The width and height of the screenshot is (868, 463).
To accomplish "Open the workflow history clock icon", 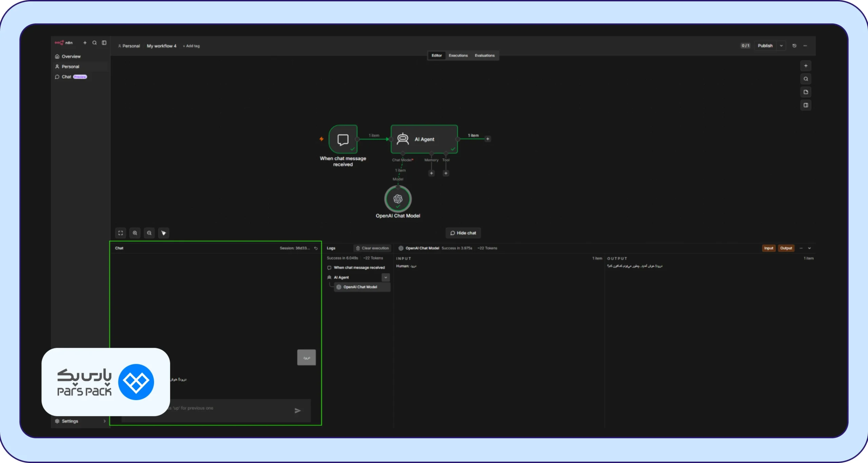I will [x=794, y=46].
